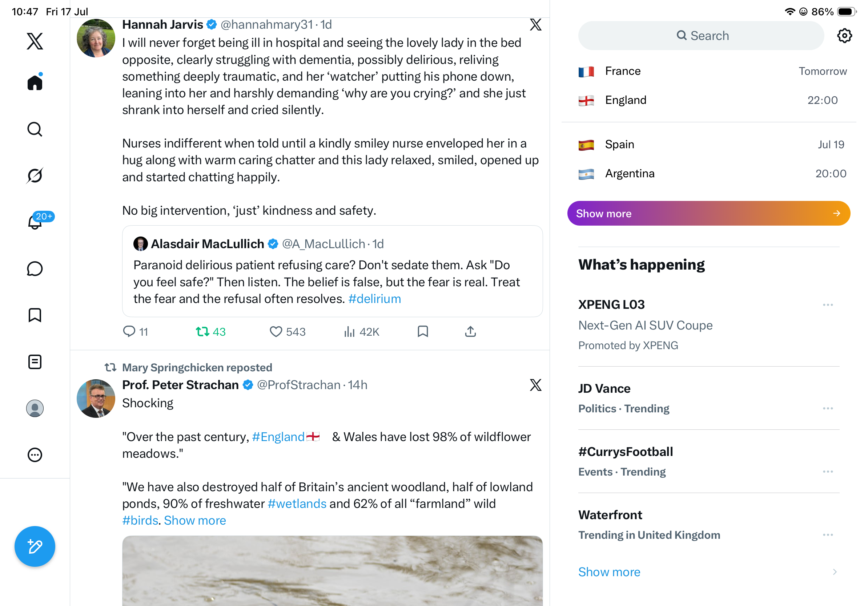
Task: Toggle repost on post with 43 reposts
Action: 210,331
